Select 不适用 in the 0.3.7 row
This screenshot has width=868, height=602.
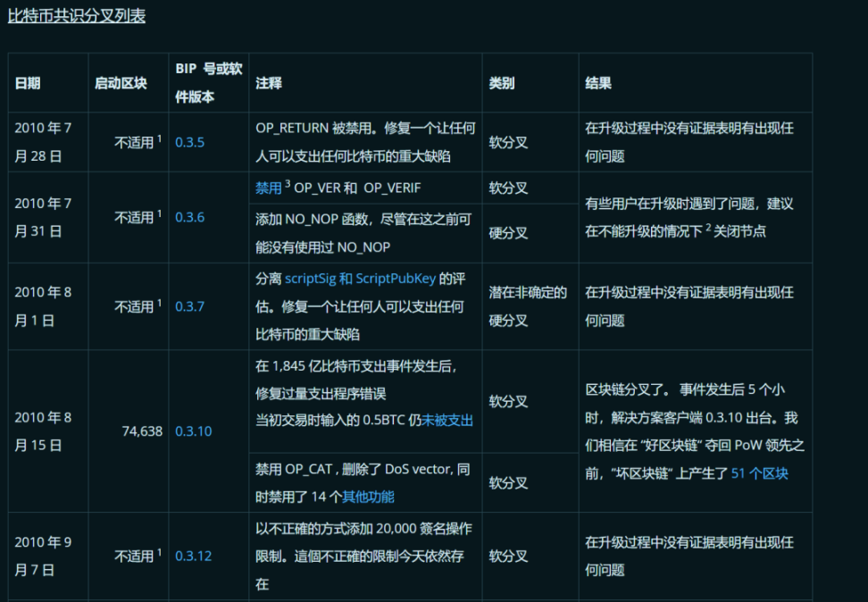138,306
